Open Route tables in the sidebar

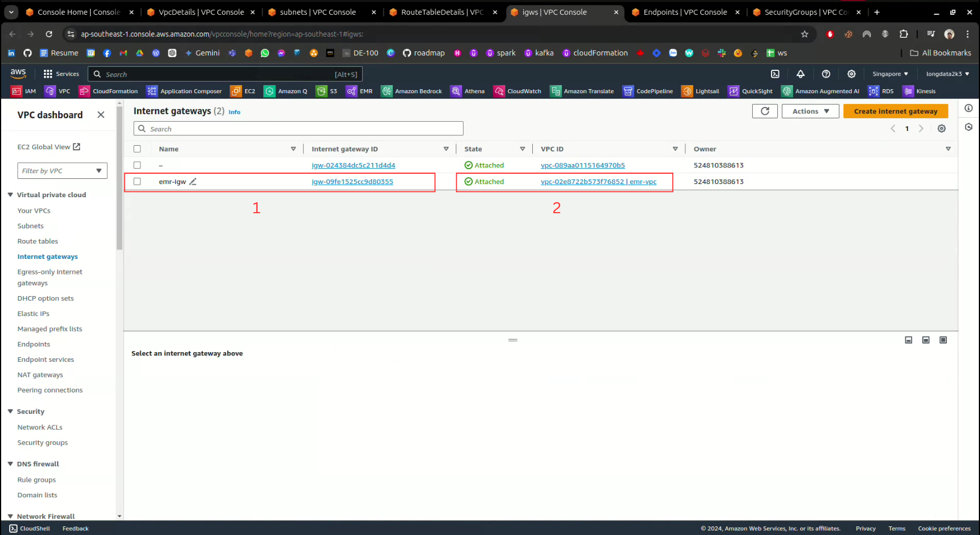pyautogui.click(x=38, y=241)
